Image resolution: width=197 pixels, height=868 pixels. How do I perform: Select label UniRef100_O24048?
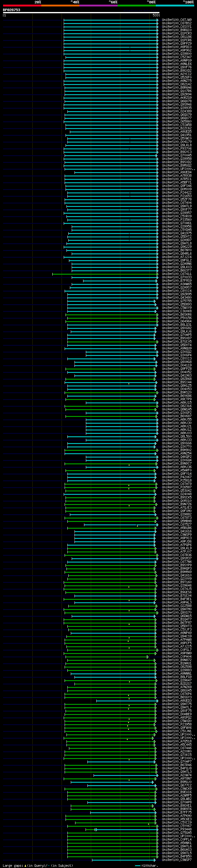[177, 494]
